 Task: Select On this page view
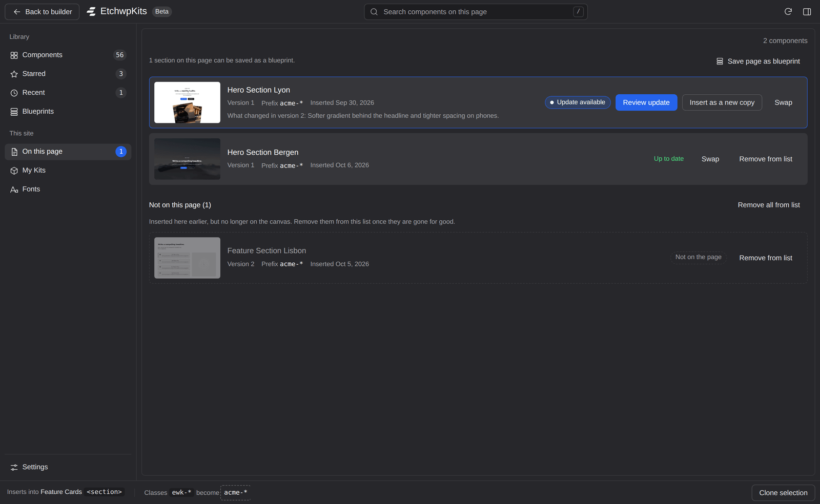(68, 152)
